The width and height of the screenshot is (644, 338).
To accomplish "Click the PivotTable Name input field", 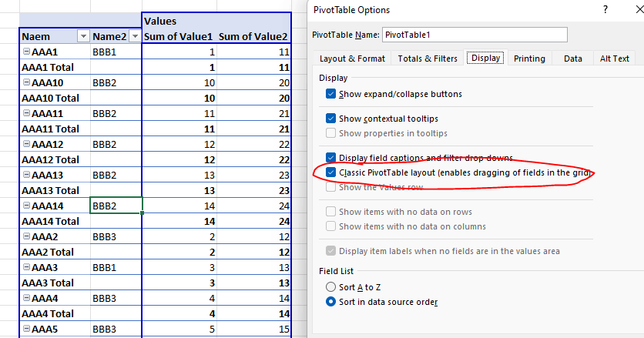I will (x=475, y=35).
